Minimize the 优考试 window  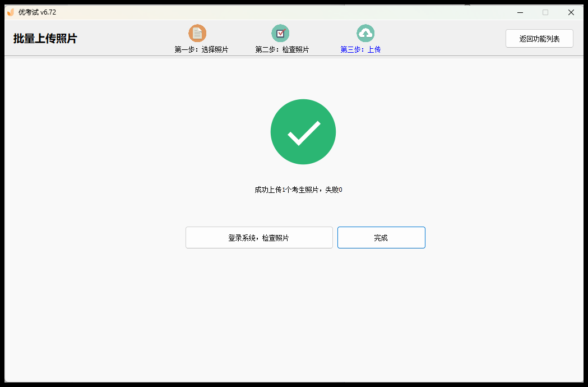[520, 12]
